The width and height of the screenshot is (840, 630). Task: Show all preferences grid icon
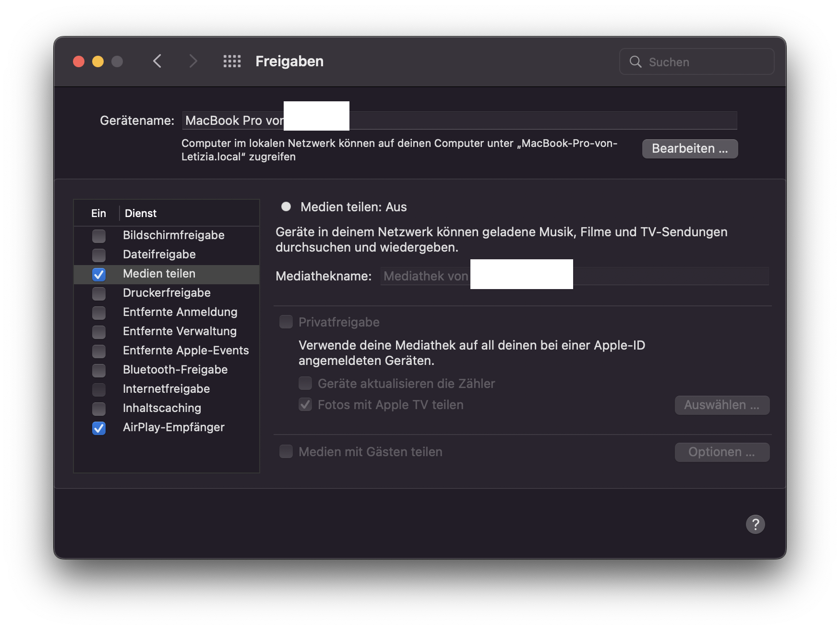point(232,61)
